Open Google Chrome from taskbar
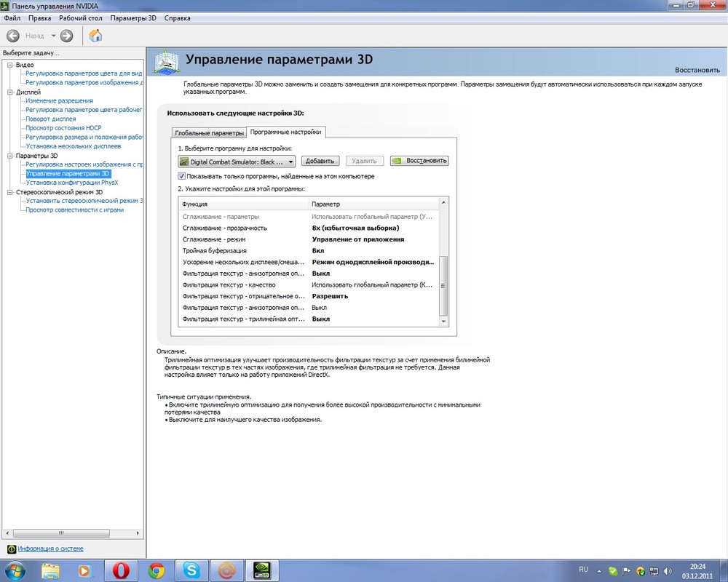Image resolution: width=728 pixels, height=582 pixels. pyautogui.click(x=157, y=570)
